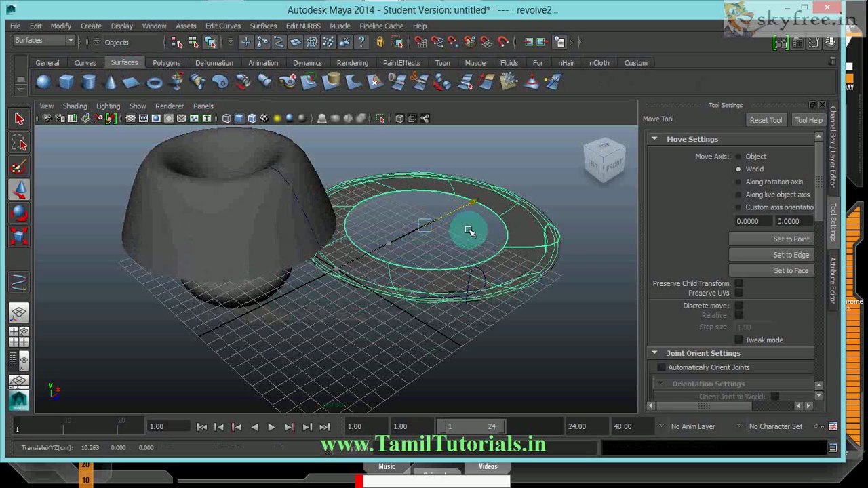This screenshot has height=488, width=868.
Task: Click the viewport navigation view cube
Action: [604, 160]
